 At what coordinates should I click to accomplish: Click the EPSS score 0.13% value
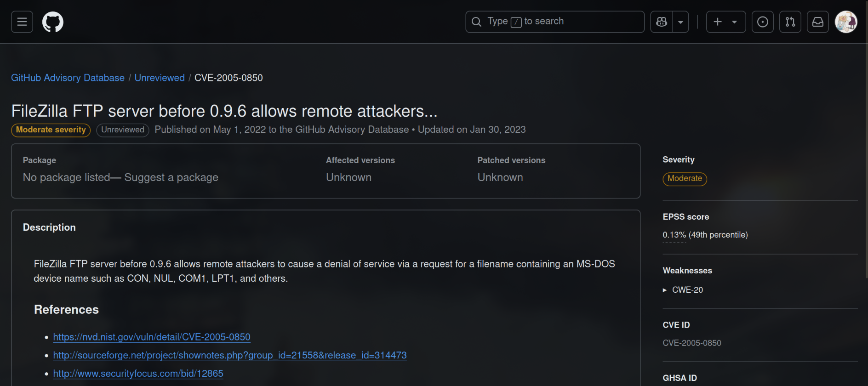674,235
